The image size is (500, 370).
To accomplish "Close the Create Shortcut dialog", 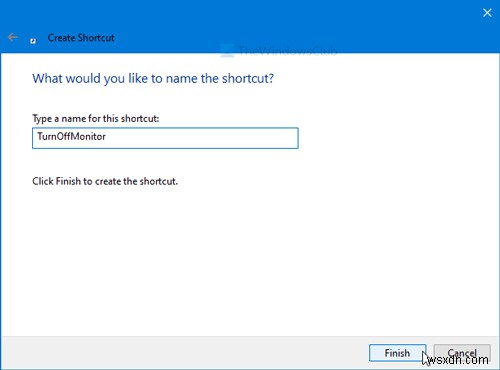I will (487, 13).
